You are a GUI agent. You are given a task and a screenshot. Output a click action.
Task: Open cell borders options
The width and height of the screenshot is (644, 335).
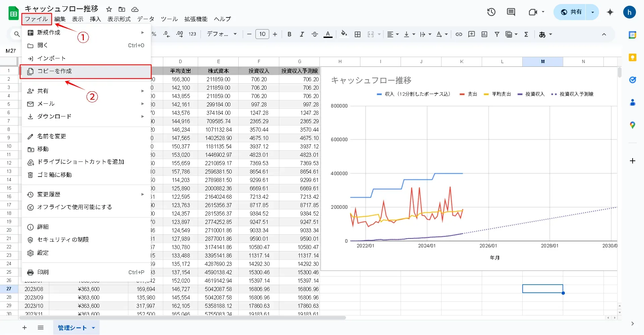358,34
